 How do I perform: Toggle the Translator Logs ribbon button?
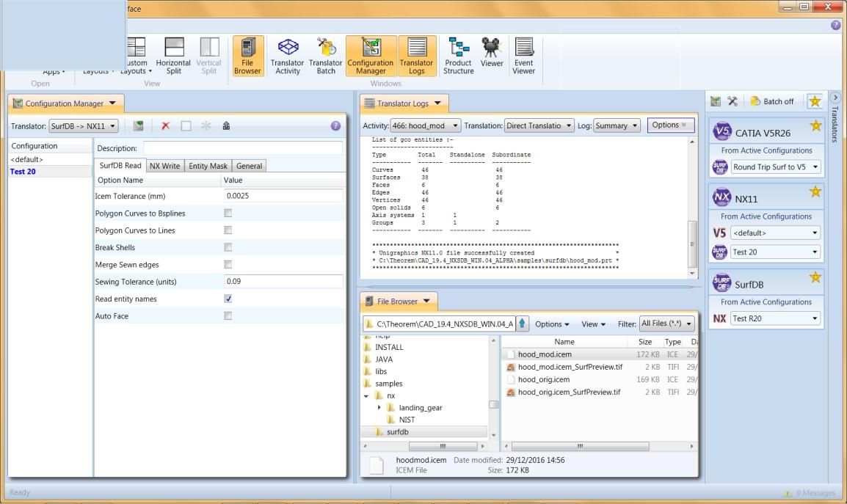click(x=416, y=56)
